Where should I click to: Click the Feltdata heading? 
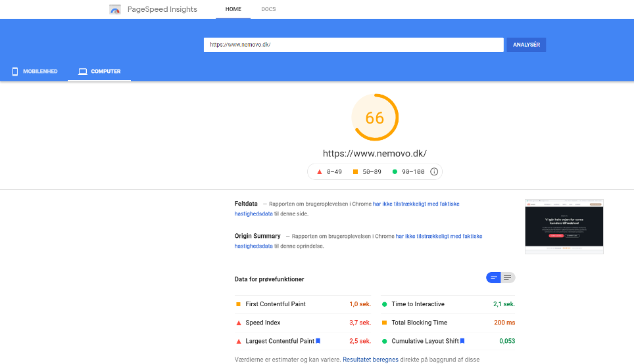point(246,204)
